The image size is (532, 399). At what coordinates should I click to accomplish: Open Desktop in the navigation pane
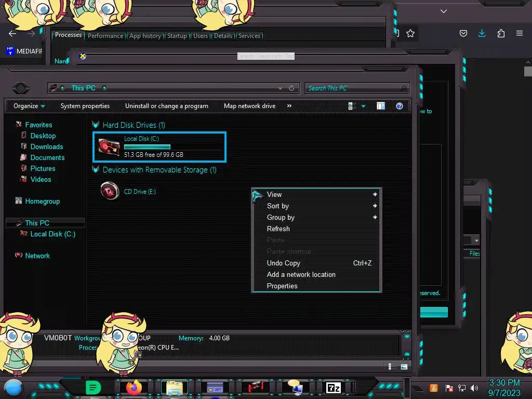[x=43, y=136]
